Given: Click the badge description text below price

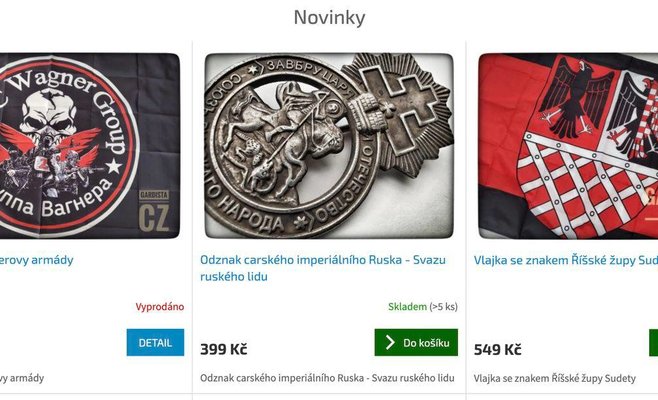Looking at the screenshot, I should [x=327, y=378].
